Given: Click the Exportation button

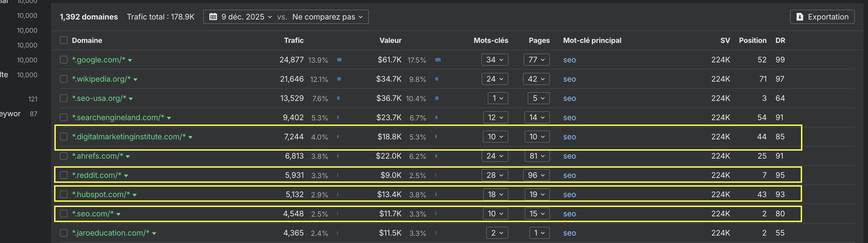Looking at the screenshot, I should (822, 17).
